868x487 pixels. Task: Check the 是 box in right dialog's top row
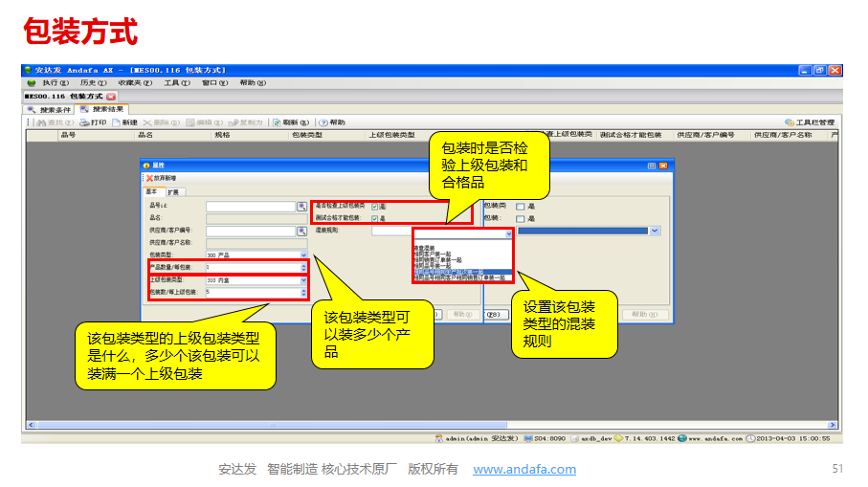[520, 206]
